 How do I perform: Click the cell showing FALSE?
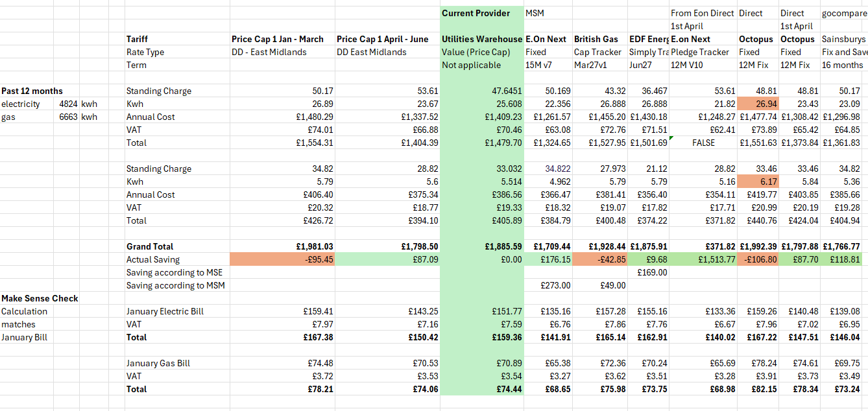(703, 143)
